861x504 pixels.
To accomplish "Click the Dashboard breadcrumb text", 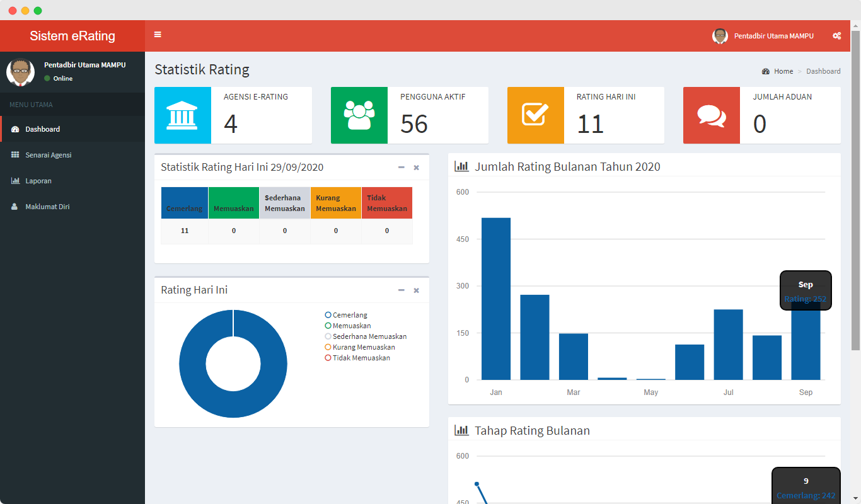I will click(x=823, y=71).
